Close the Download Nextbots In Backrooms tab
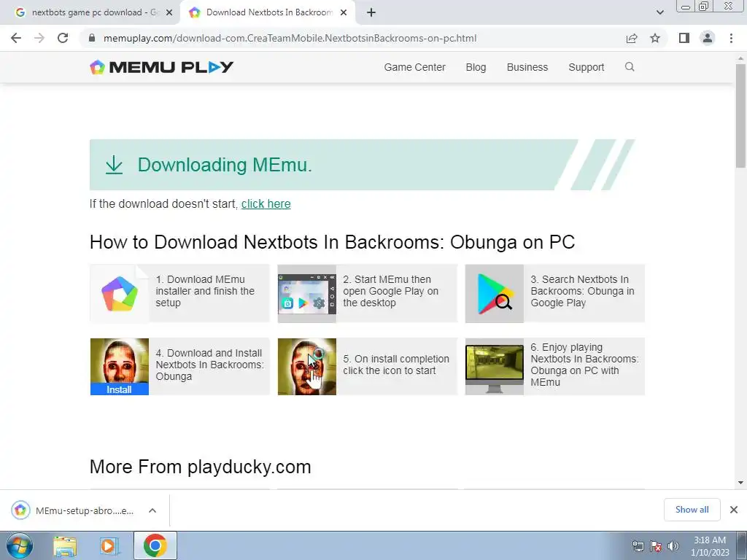 click(344, 12)
